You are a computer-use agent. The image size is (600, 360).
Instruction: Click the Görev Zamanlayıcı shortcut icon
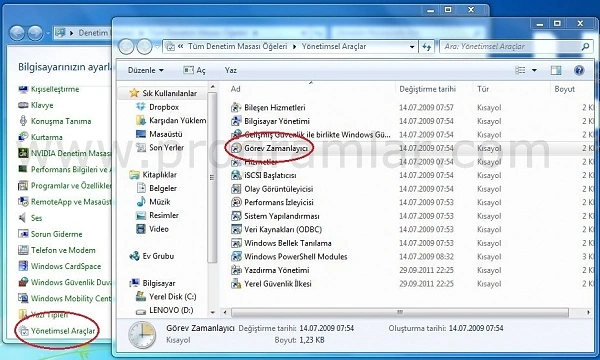point(236,148)
